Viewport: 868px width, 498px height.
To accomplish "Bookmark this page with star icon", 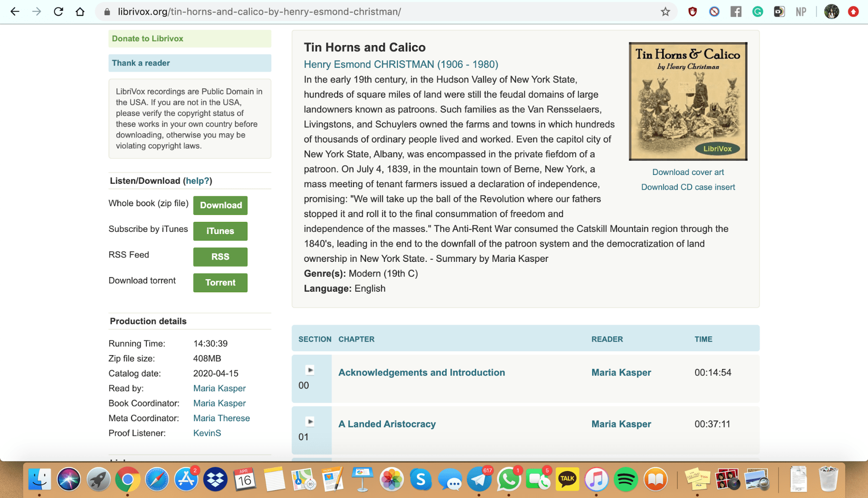I will [665, 12].
